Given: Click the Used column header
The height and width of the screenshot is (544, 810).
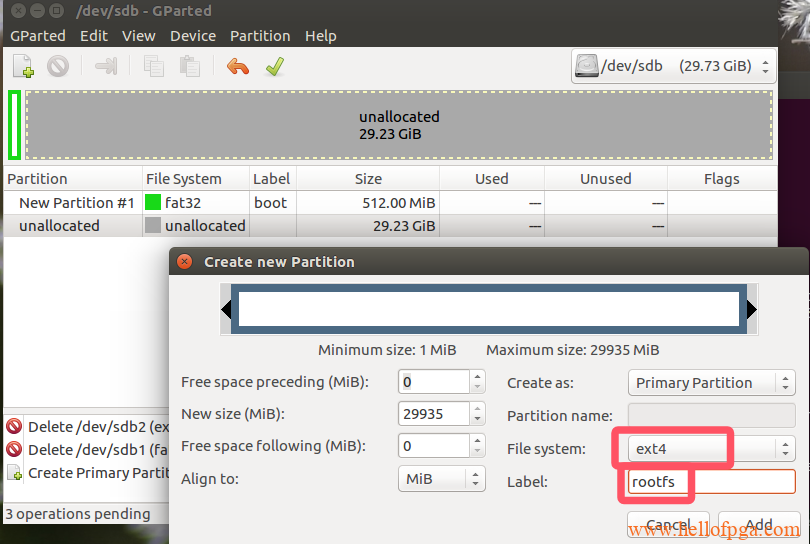Looking at the screenshot, I should pyautogui.click(x=492, y=179).
